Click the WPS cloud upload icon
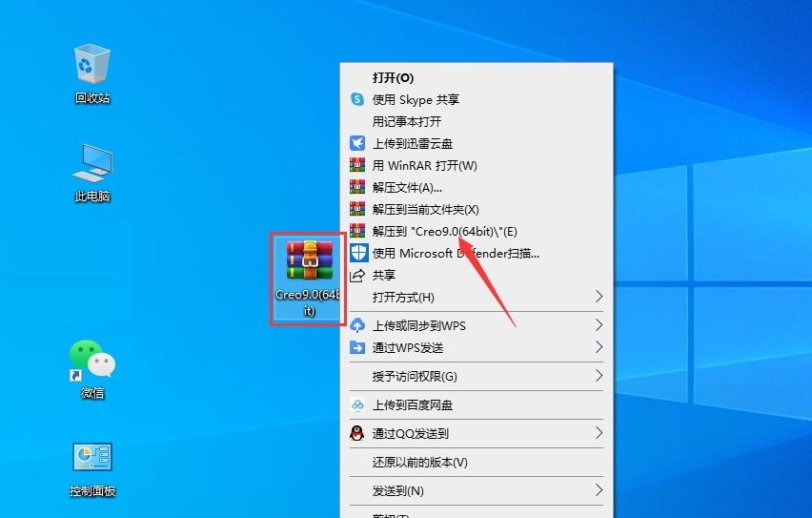 [357, 325]
